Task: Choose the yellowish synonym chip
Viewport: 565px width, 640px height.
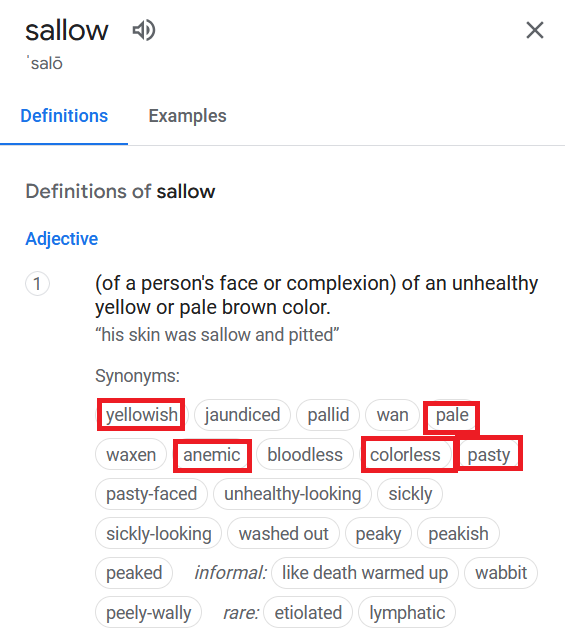Action: (142, 415)
